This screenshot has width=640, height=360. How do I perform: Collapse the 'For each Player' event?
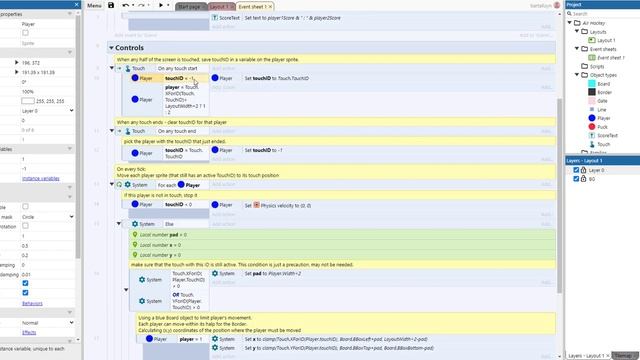112,184
